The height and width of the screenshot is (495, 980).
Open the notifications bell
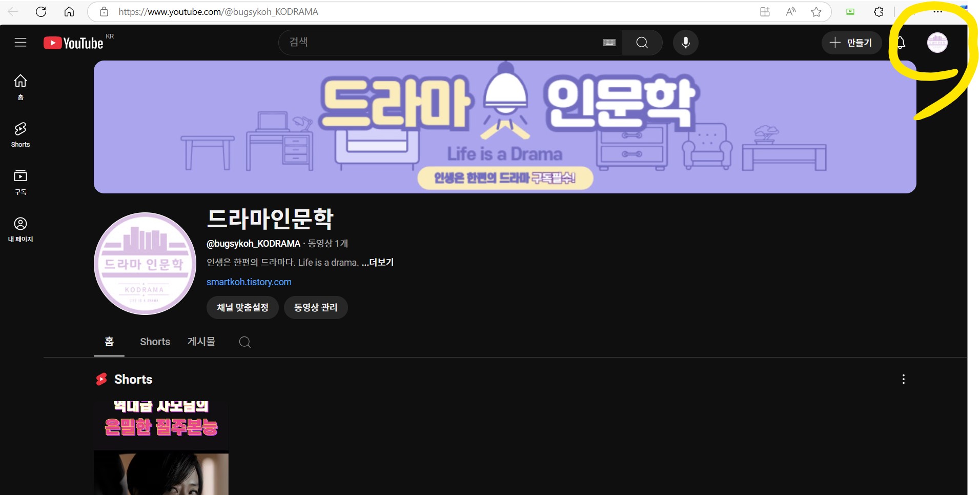901,43
